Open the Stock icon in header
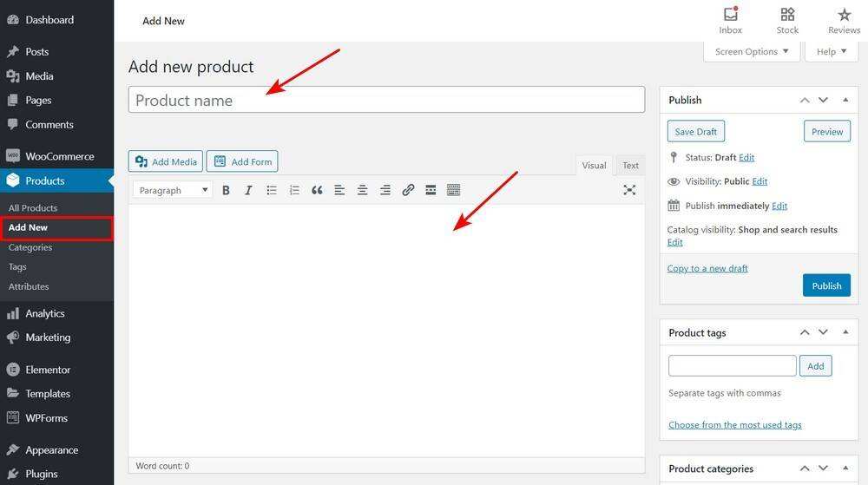This screenshot has width=868, height=485. pyautogui.click(x=787, y=20)
